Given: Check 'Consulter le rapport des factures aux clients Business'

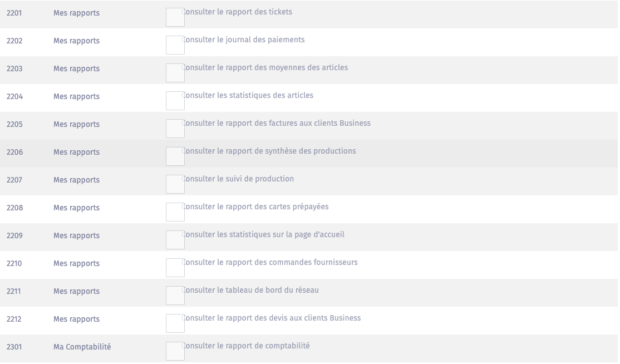Looking at the screenshot, I should pos(175,129).
